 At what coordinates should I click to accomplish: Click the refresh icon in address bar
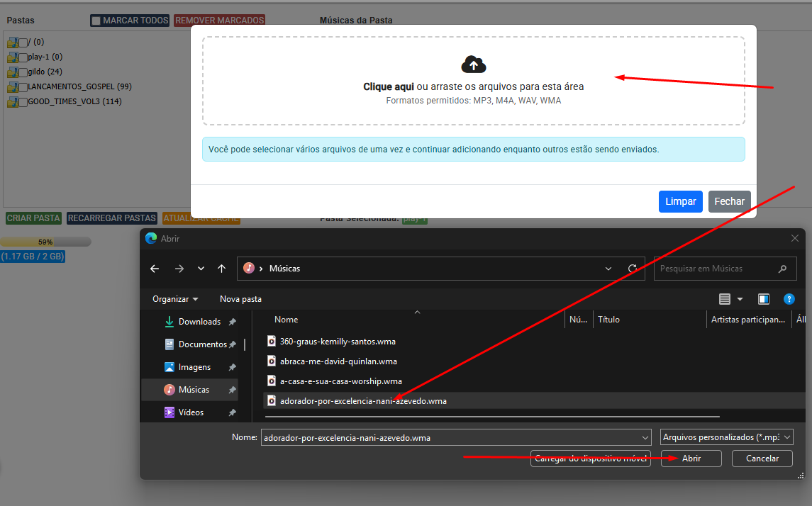coord(633,269)
